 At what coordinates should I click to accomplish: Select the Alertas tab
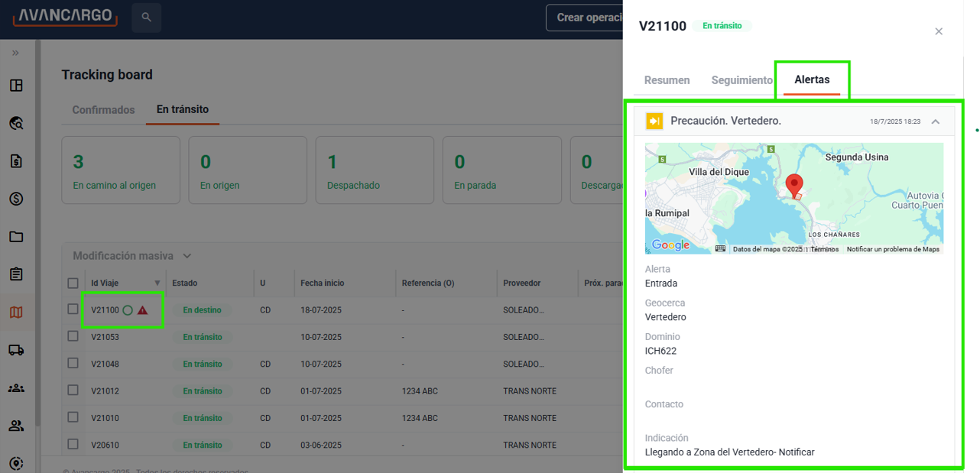(812, 80)
